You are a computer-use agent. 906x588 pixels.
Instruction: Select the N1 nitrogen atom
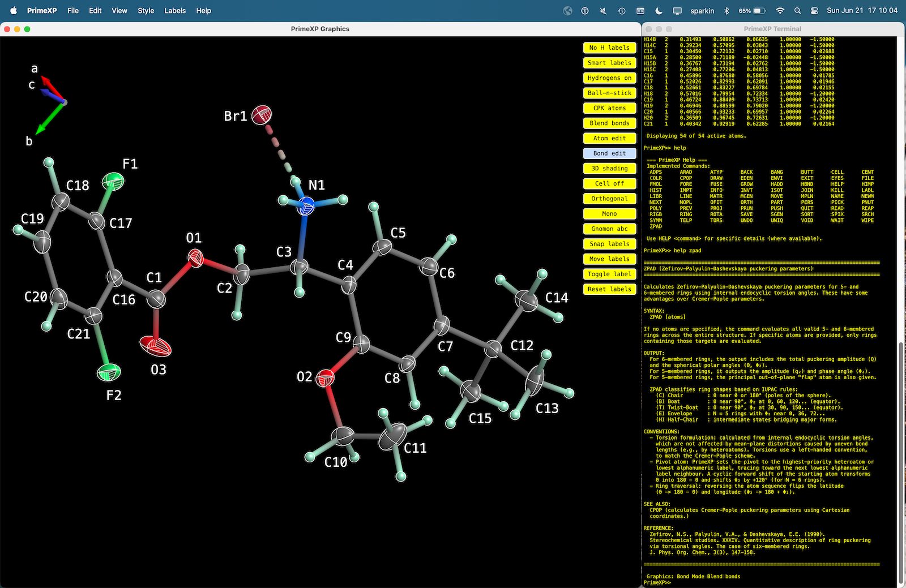305,206
